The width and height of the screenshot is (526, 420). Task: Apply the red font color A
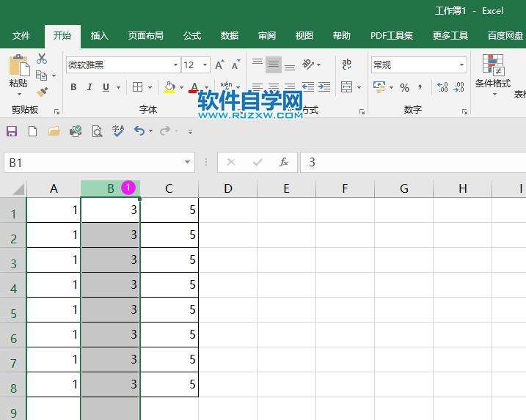(x=194, y=87)
